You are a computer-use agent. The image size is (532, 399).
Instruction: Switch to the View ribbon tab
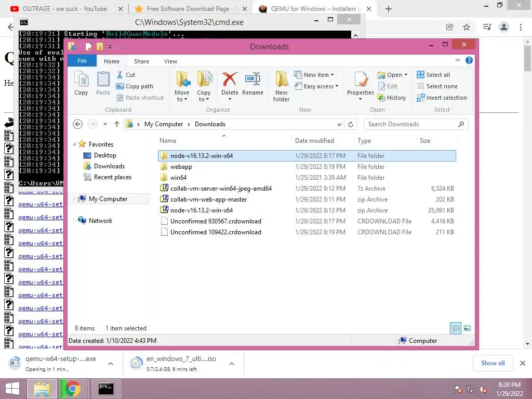click(170, 61)
